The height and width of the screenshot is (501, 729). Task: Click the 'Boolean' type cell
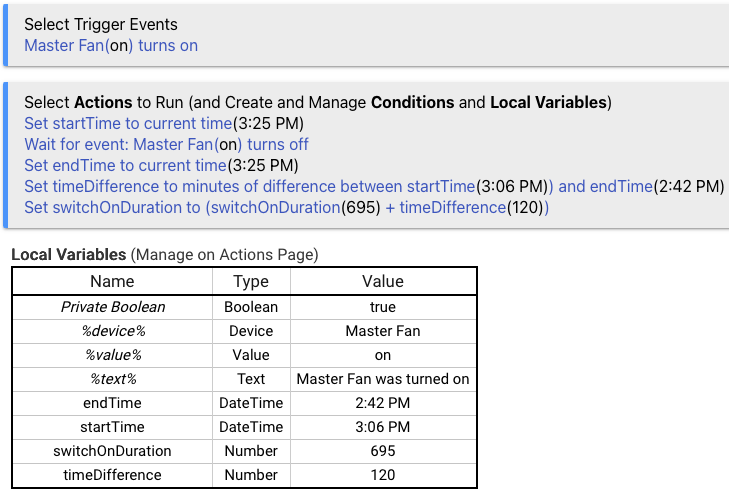click(x=251, y=307)
